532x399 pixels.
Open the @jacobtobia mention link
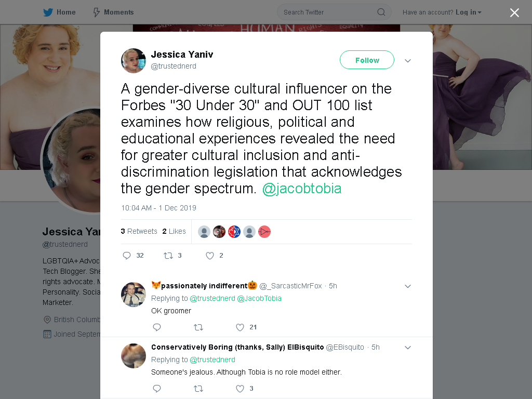[302, 189]
